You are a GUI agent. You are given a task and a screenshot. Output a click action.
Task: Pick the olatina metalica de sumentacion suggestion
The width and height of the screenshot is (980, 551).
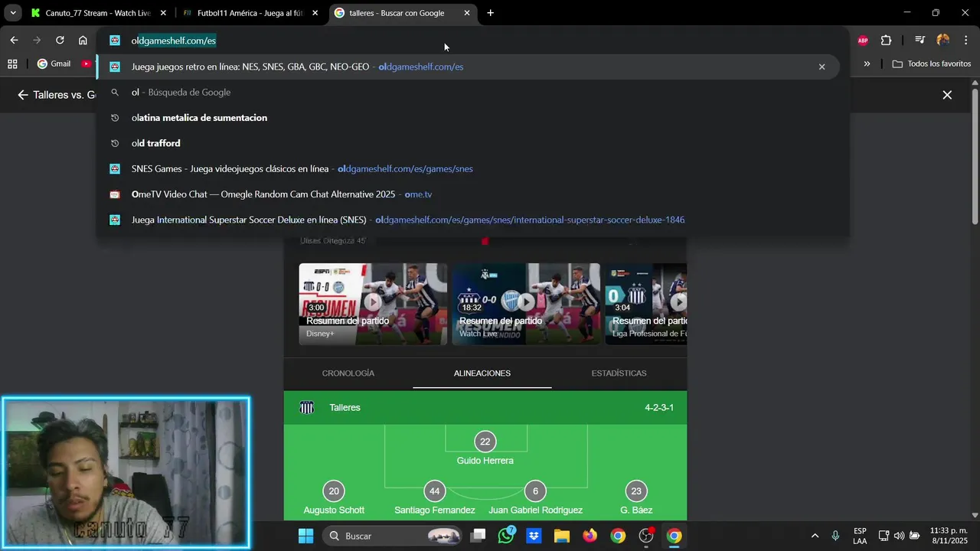point(469,118)
